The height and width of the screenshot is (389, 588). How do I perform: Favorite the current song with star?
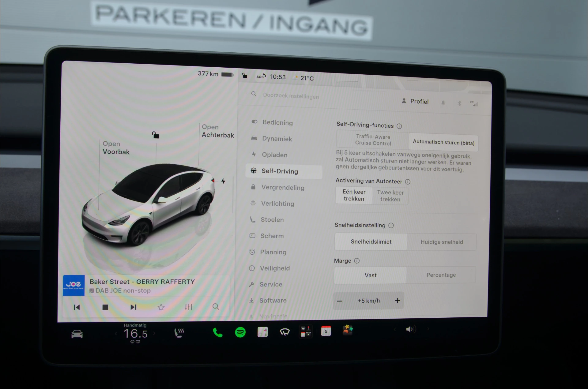pos(161,307)
